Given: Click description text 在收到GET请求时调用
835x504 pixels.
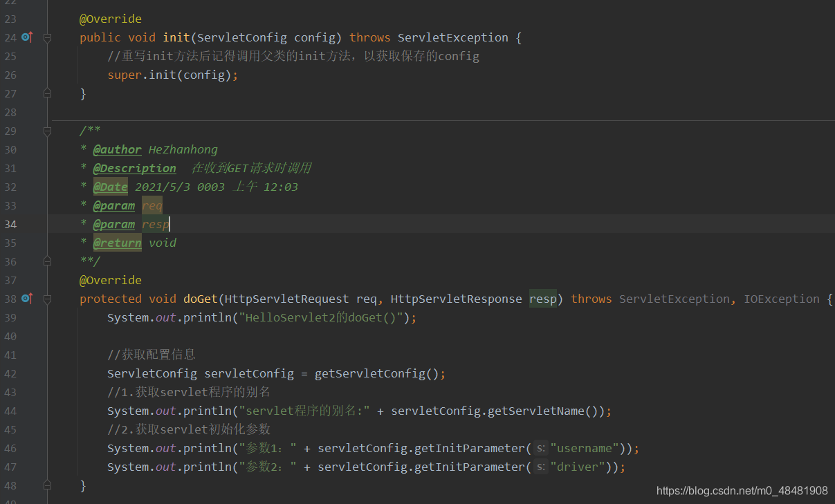Looking at the screenshot, I should [x=251, y=168].
